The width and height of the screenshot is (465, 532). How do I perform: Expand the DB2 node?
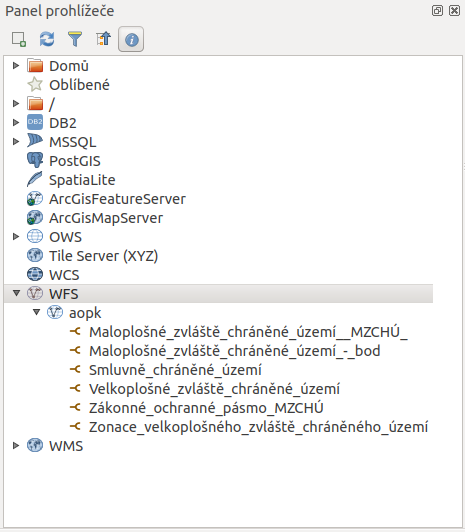click(x=16, y=122)
